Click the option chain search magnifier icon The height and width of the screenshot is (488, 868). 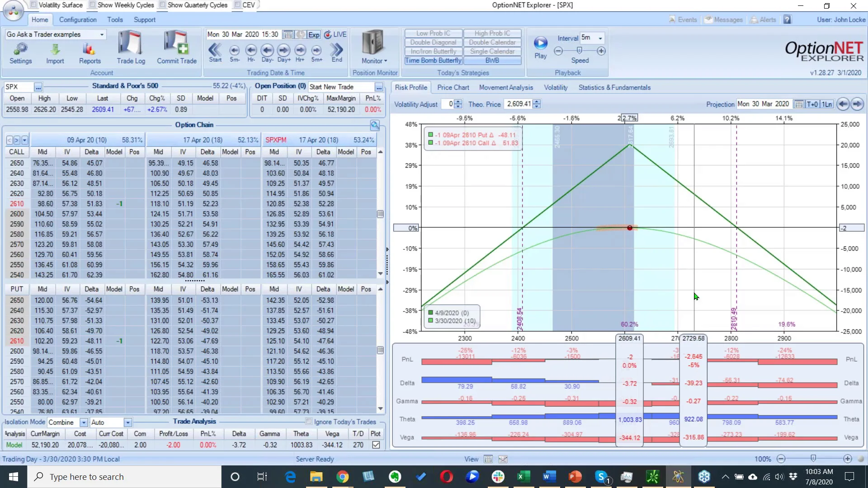tap(374, 125)
